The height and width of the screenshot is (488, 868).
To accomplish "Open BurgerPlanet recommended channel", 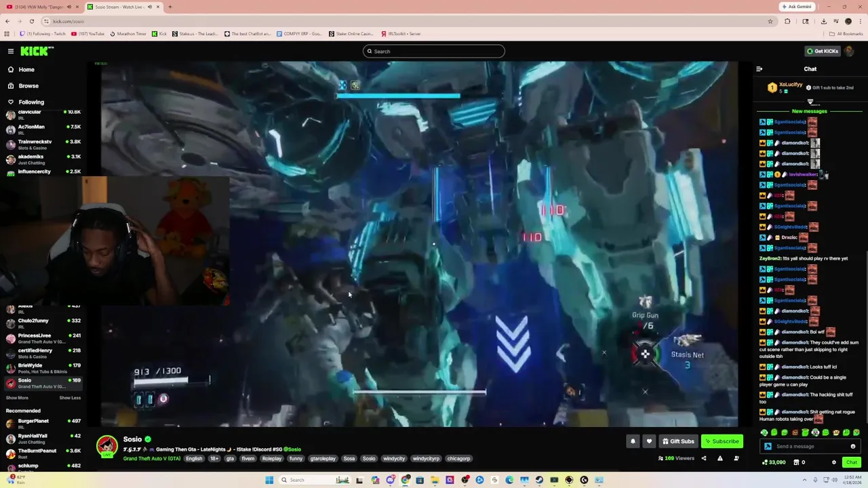I will (x=43, y=424).
